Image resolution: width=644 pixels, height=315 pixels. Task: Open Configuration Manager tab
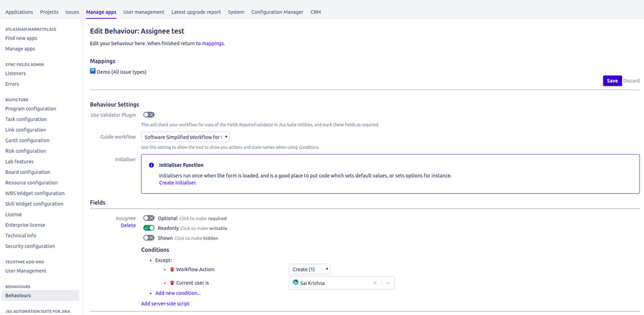click(x=277, y=12)
